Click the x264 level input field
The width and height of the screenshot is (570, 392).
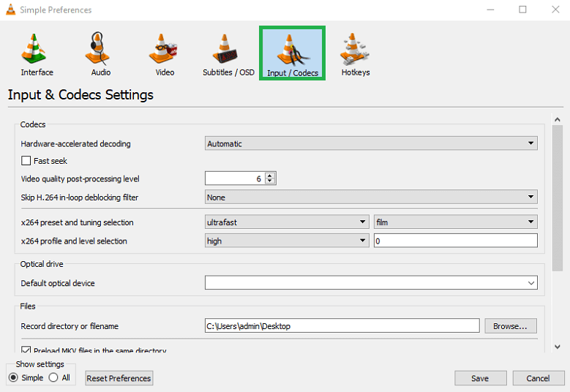click(x=456, y=241)
